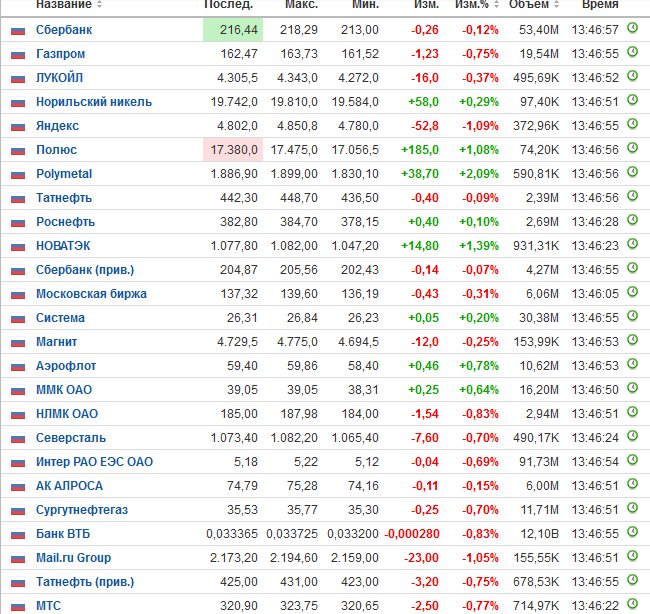The image size is (650, 614).
Task: Click the Russian flag icon beside НЛМК ОАО
Action: pos(18,415)
